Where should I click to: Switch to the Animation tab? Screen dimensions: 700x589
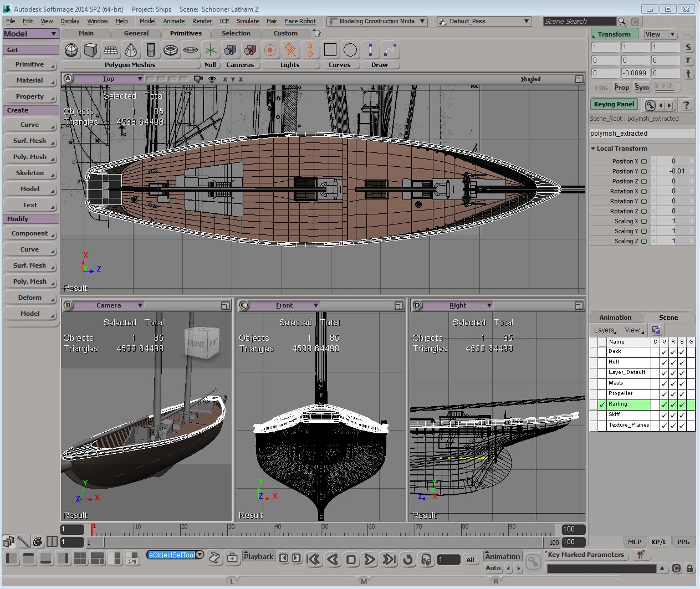[615, 317]
